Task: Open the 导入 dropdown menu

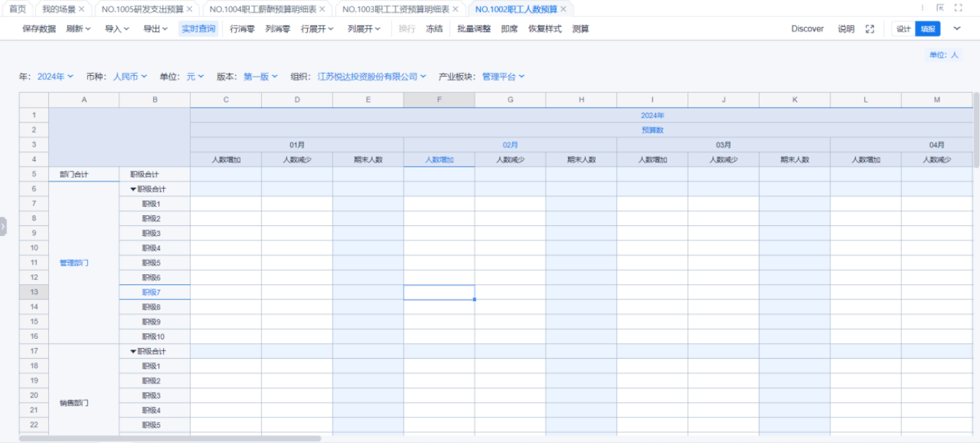Action: [117, 29]
